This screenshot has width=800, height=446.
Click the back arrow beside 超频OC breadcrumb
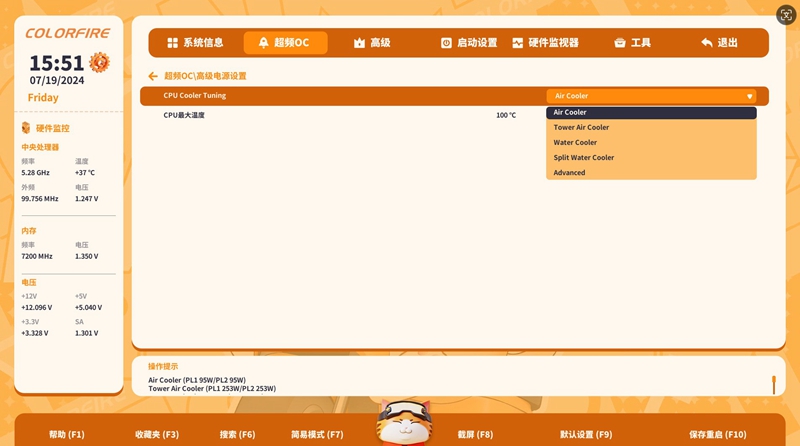[x=153, y=76]
